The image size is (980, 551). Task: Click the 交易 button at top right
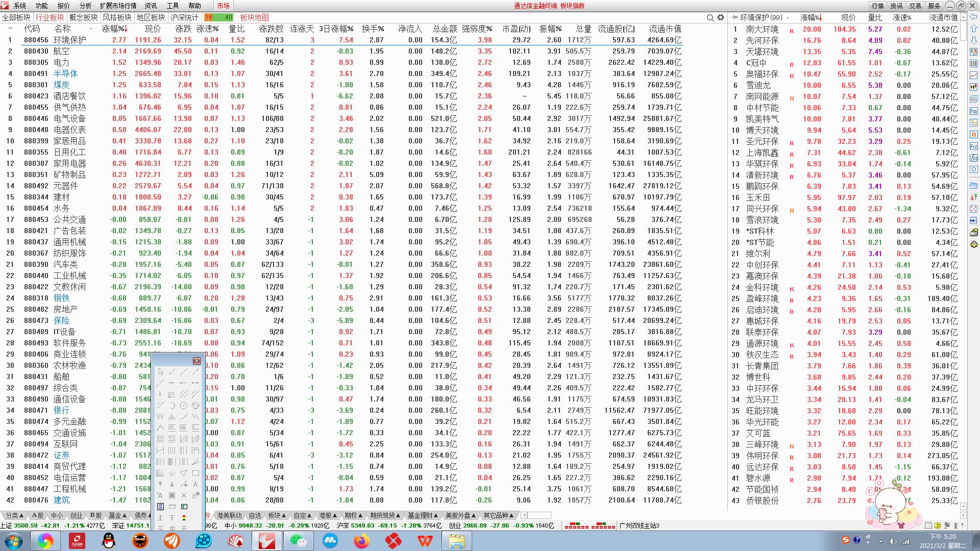915,6
